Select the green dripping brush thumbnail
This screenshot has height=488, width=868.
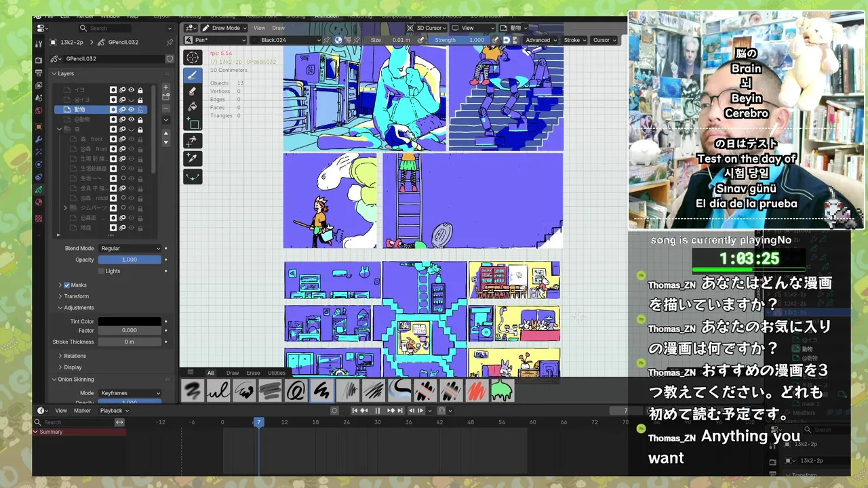pos(502,390)
